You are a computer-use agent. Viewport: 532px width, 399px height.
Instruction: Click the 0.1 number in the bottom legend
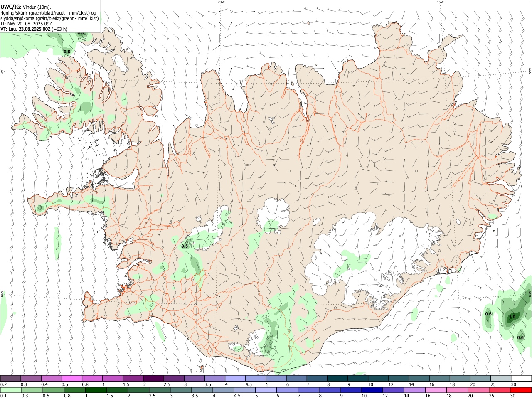(x=4, y=396)
